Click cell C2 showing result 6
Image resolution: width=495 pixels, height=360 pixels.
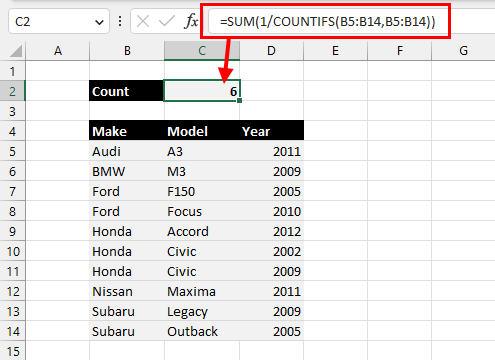[x=202, y=91]
